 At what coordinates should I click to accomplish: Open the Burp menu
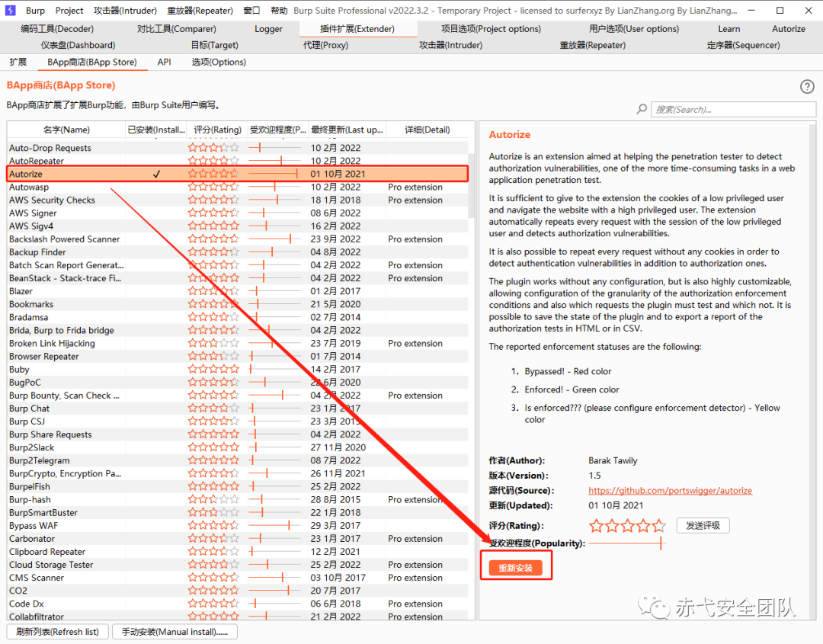(x=35, y=11)
